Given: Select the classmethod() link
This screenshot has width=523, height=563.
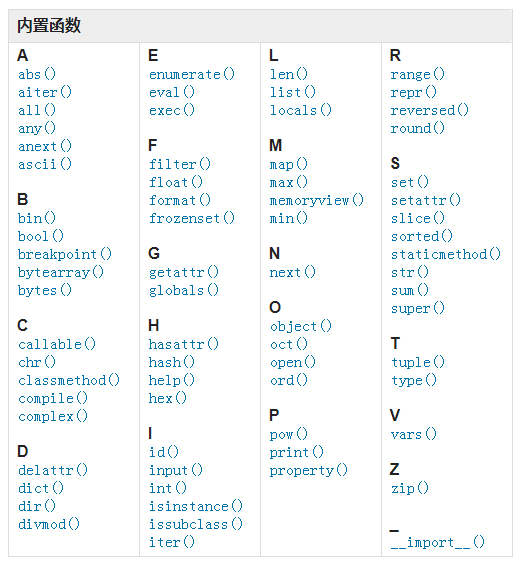Looking at the screenshot, I should [x=69, y=380].
